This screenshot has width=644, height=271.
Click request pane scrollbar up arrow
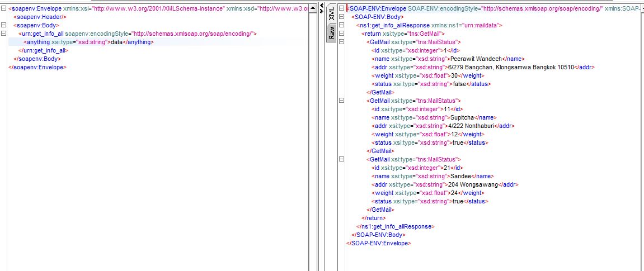[x=313, y=8]
